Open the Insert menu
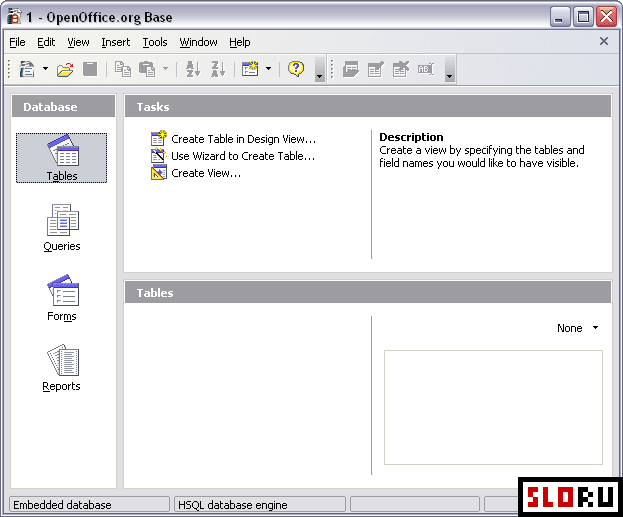This screenshot has width=623, height=517. click(x=116, y=42)
